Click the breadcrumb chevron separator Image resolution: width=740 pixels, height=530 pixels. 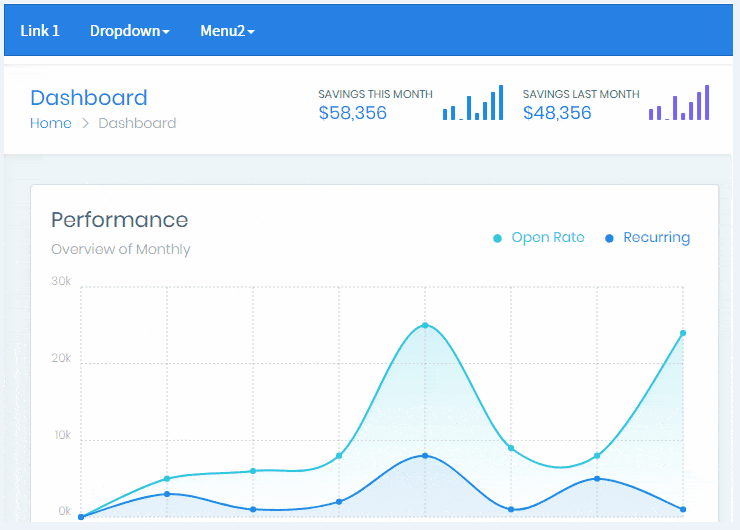pyautogui.click(x=85, y=123)
